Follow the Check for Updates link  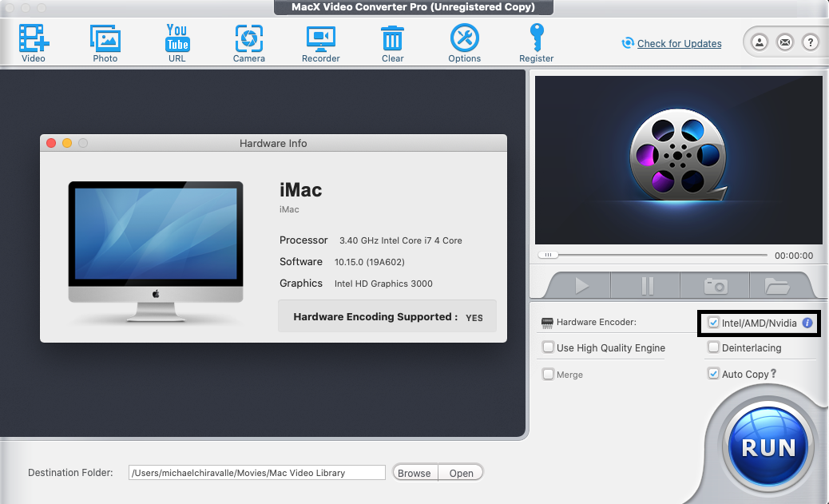click(x=679, y=43)
